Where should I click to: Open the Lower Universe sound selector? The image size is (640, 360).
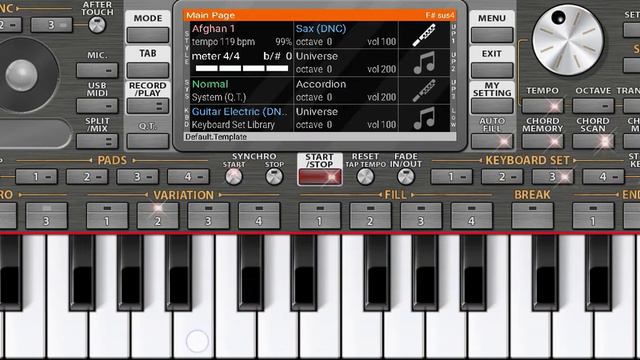coord(317,112)
